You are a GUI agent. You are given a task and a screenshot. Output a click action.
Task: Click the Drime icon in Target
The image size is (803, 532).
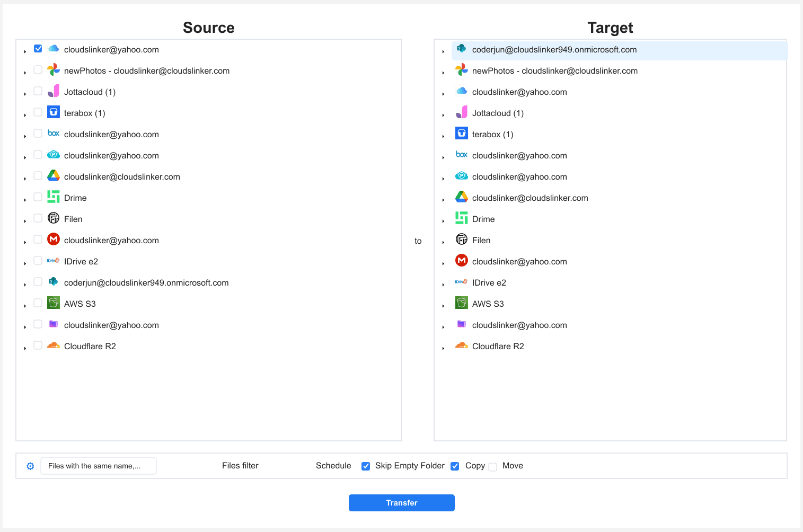pos(462,218)
